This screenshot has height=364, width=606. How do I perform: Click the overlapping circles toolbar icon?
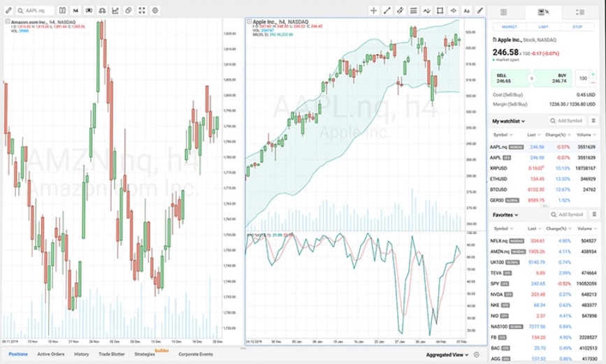(129, 10)
